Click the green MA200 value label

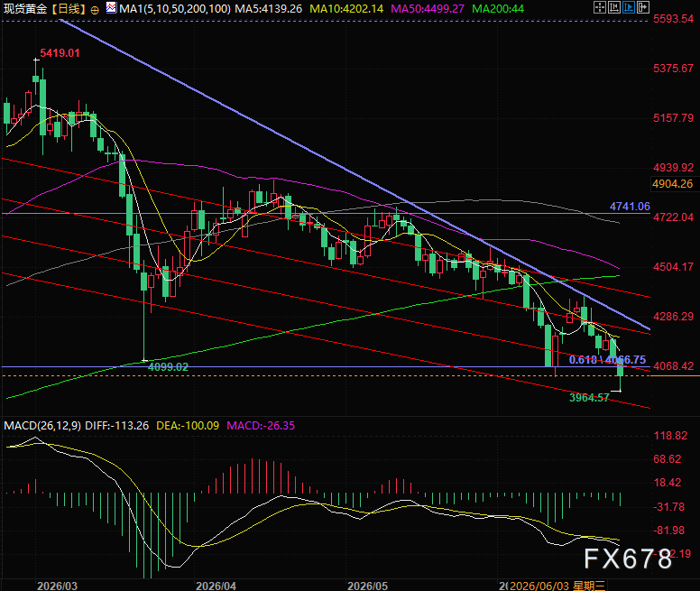coord(498,8)
